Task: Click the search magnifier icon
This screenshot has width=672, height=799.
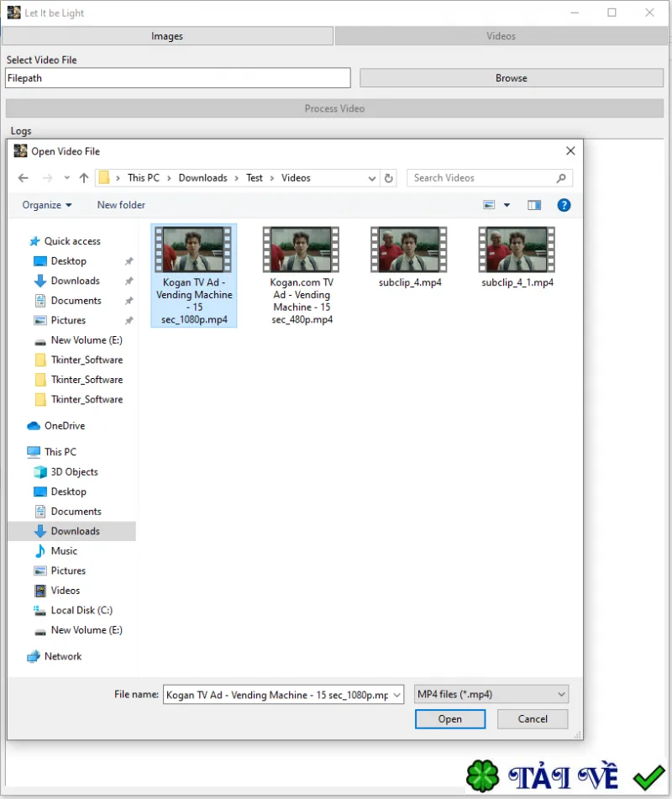Action: click(x=561, y=178)
